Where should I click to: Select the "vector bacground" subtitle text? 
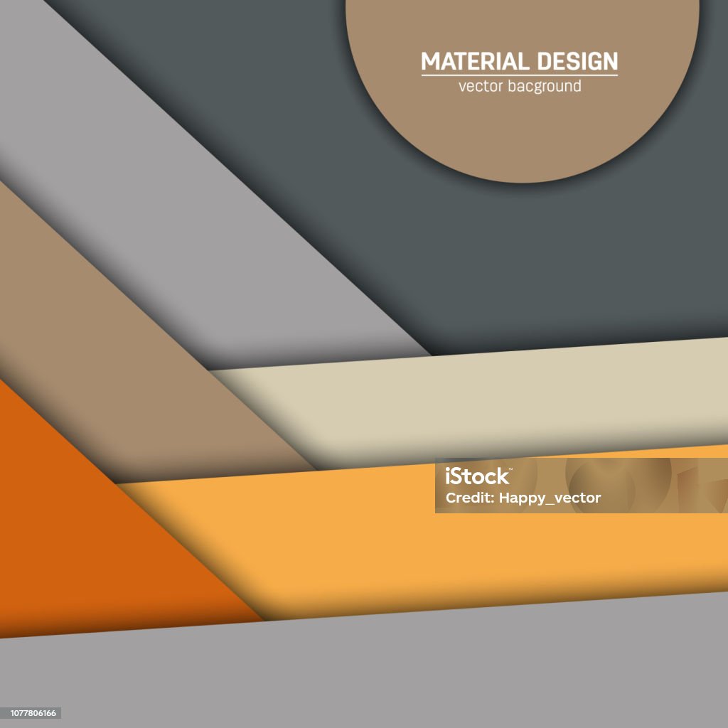coord(520,86)
